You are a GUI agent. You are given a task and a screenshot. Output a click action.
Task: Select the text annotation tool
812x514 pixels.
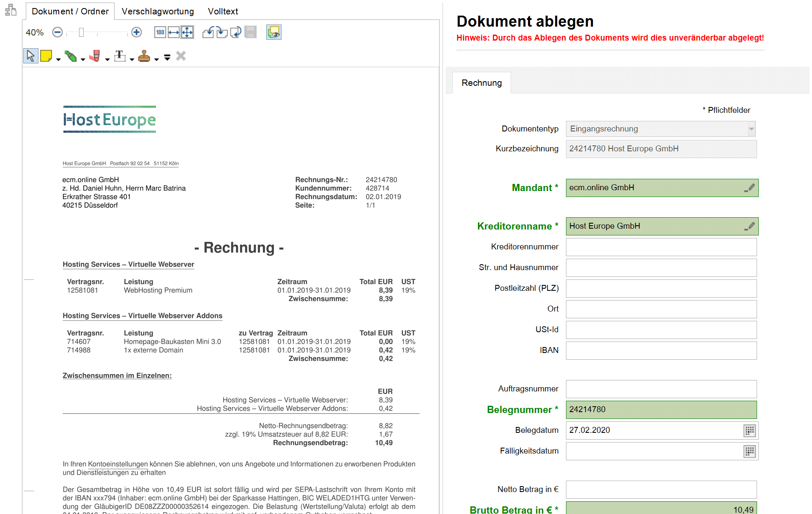coord(120,55)
